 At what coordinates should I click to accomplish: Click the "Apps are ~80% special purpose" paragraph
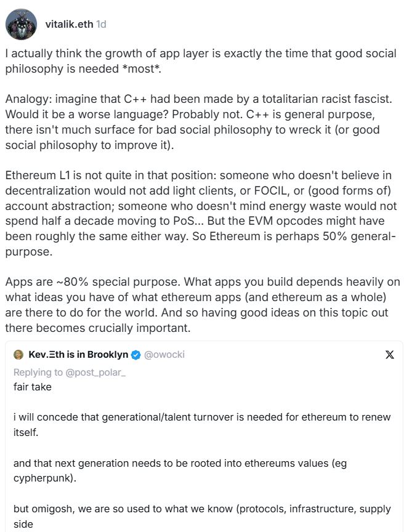point(197,305)
